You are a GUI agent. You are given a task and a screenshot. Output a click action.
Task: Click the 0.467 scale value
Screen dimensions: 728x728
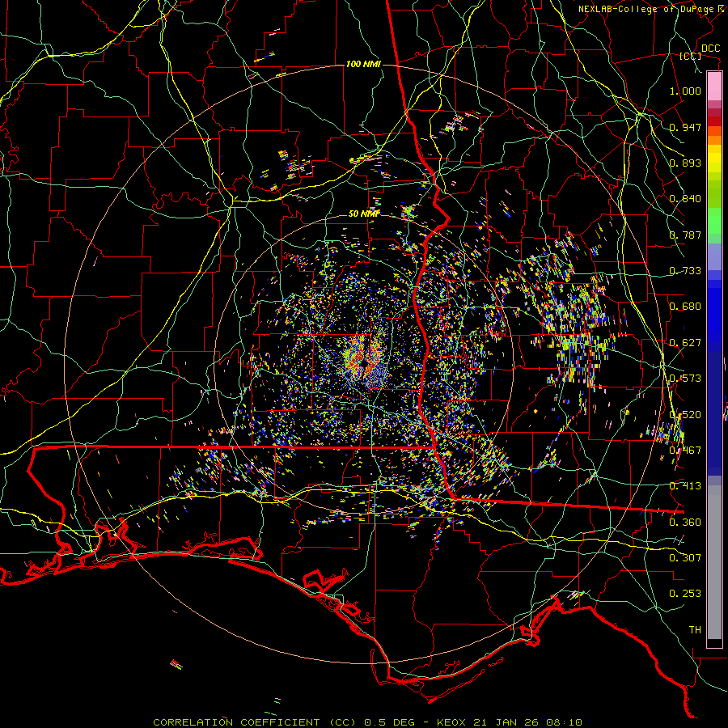tap(685, 451)
